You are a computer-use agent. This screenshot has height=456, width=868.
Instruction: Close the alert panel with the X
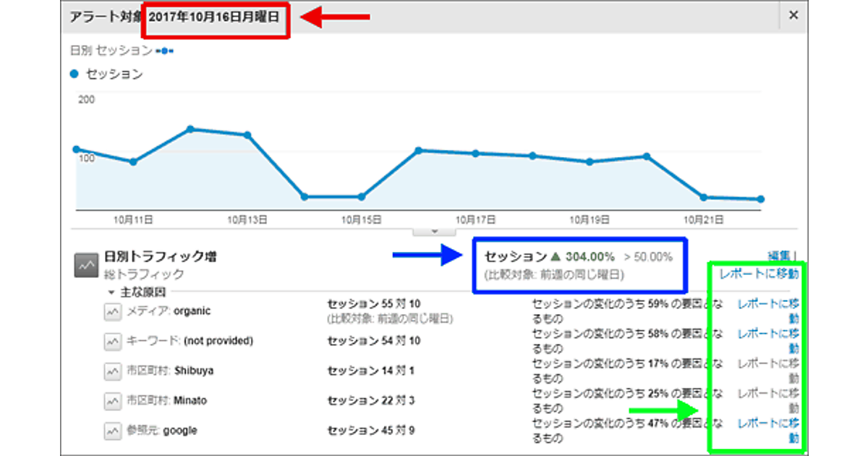tap(793, 15)
